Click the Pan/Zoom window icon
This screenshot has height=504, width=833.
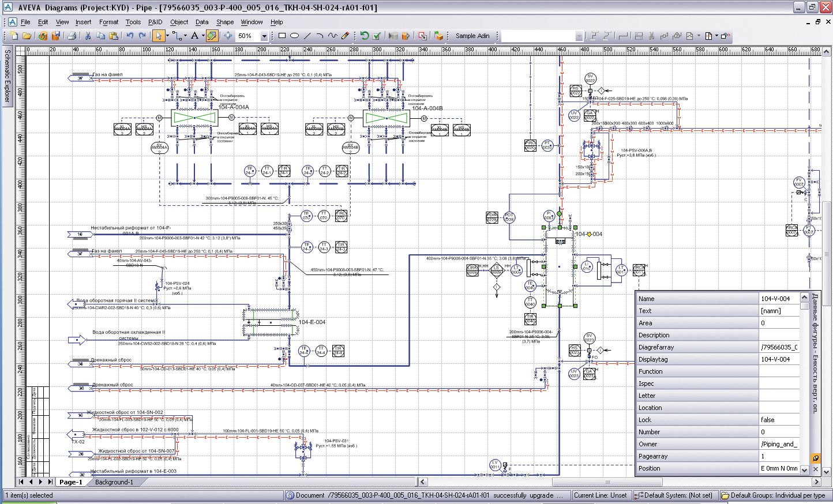pos(228,36)
